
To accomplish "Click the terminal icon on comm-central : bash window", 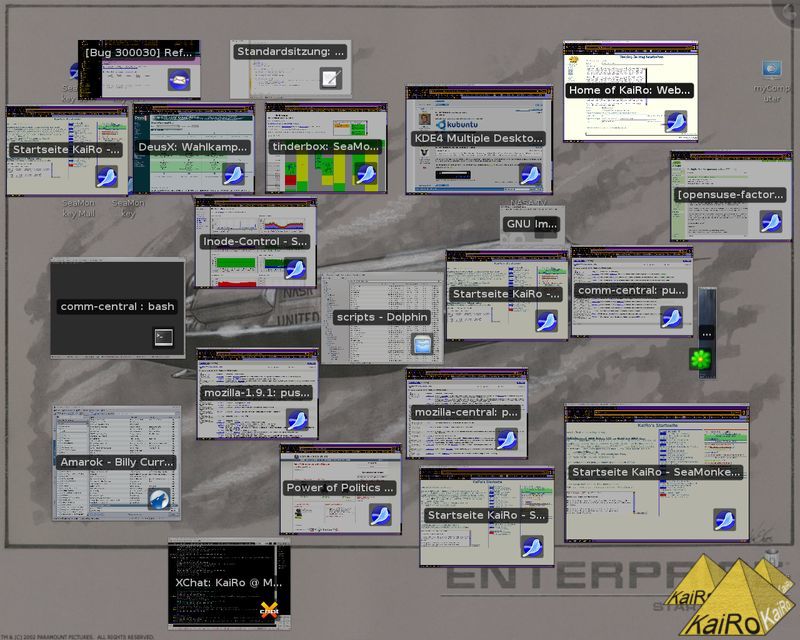I will [164, 337].
